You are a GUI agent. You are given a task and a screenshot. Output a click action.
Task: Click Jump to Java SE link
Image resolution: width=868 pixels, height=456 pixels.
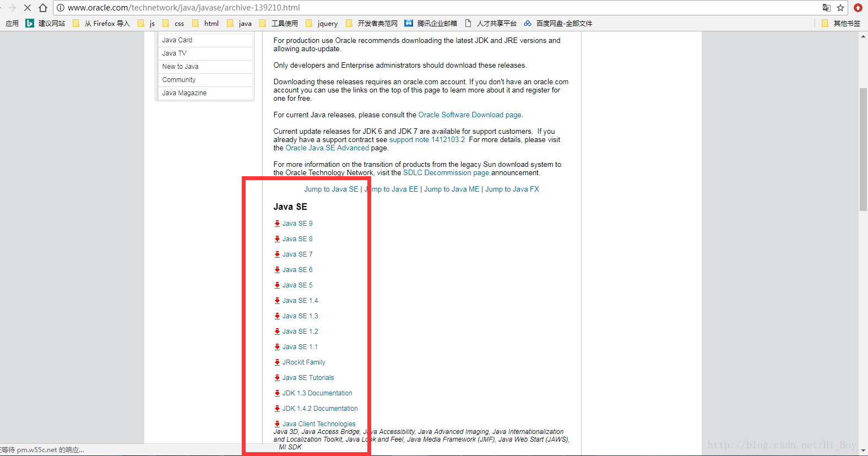[331, 189]
